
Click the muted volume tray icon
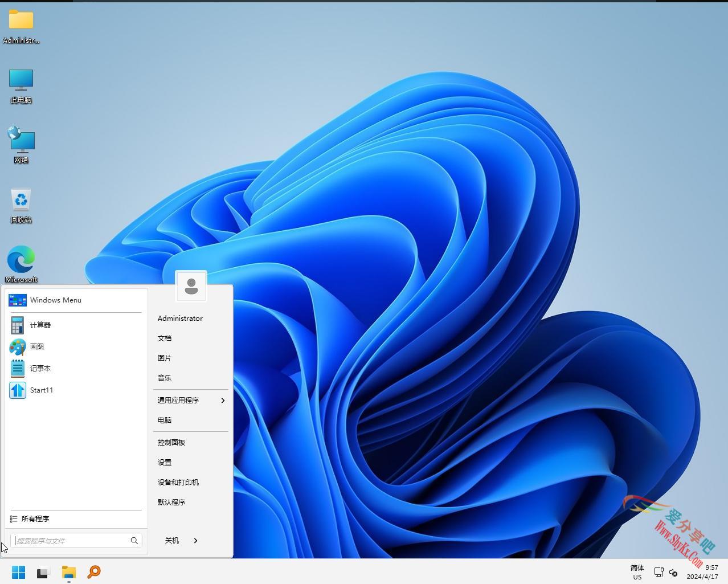point(673,573)
